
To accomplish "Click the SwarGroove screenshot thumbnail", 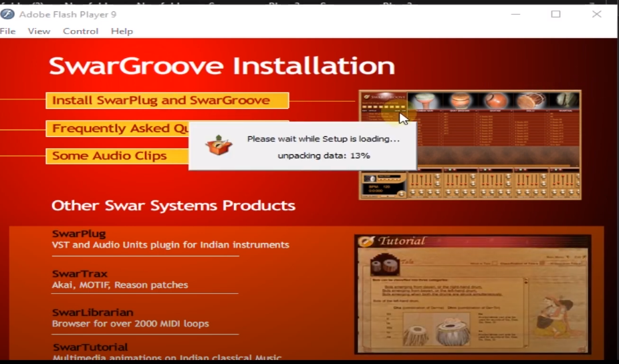I will [470, 145].
